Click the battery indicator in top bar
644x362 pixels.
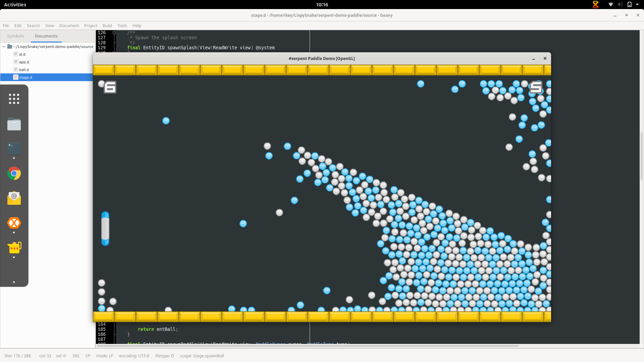click(x=630, y=4)
